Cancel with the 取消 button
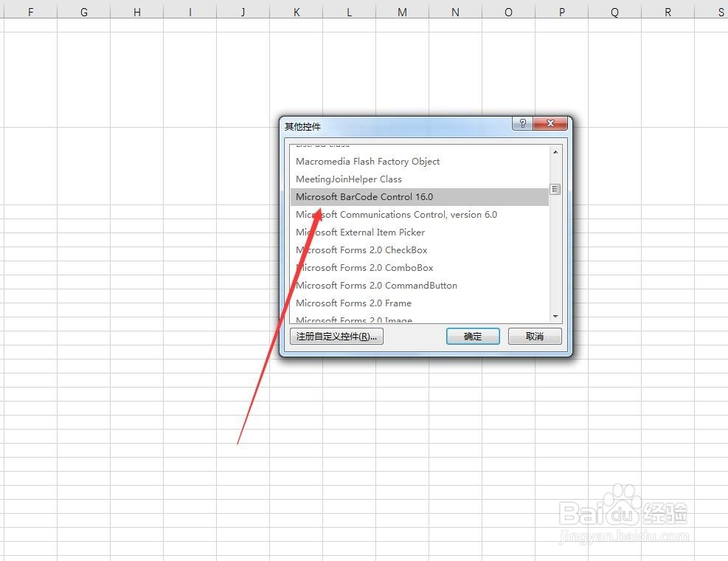 pos(535,336)
